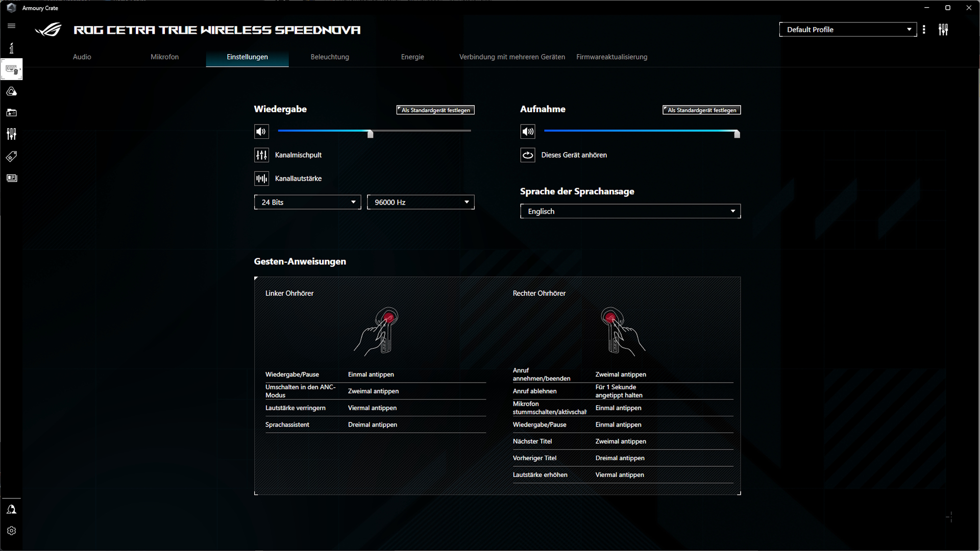Mute the Wiedergabe speaker icon
The width and height of the screenshot is (980, 551).
point(261,131)
